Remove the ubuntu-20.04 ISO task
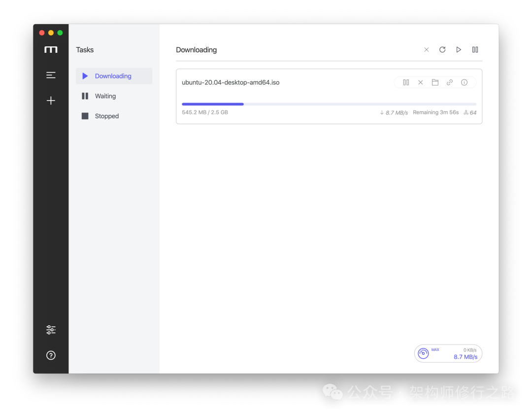Viewport: 532px width, 414px height. coord(420,82)
